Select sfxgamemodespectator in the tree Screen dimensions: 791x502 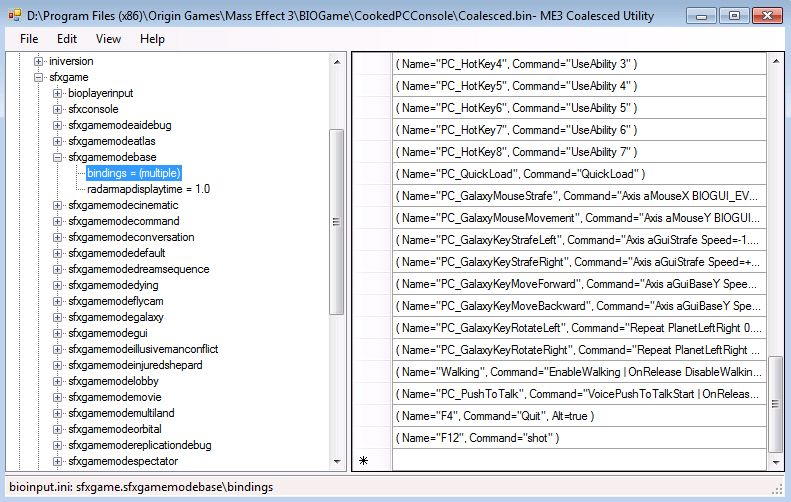123,461
